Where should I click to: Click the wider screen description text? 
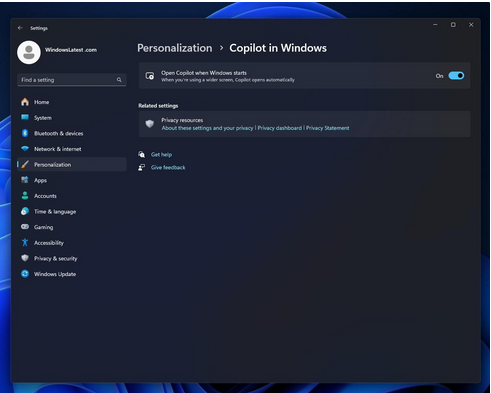click(x=228, y=80)
